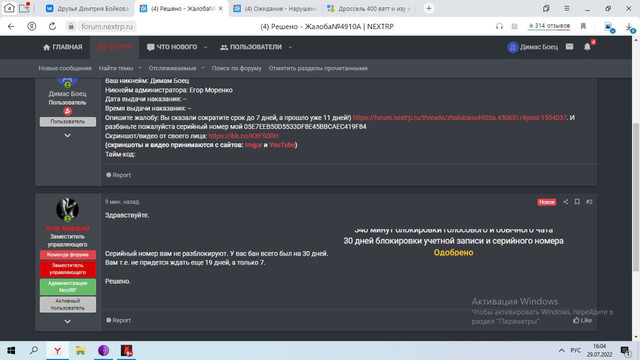Open the ПОЛЬЗОВАТЕЛИ navigation item
Screen dimensions: 640x360
(251, 47)
